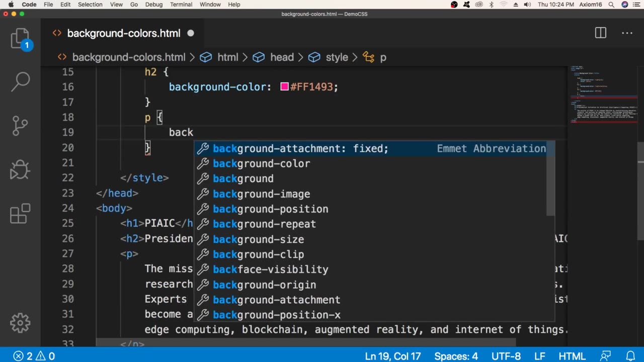Choose the background-position suggestion

[x=374, y=209]
